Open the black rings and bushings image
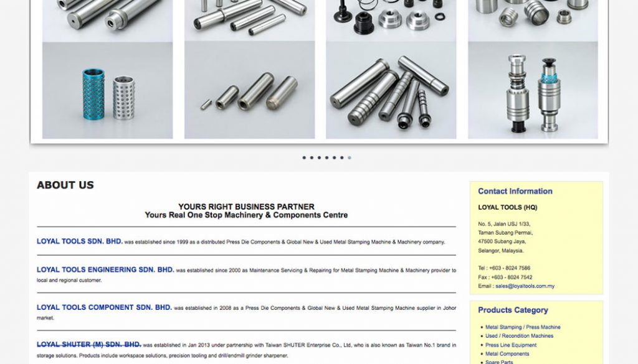 tap(391, 21)
